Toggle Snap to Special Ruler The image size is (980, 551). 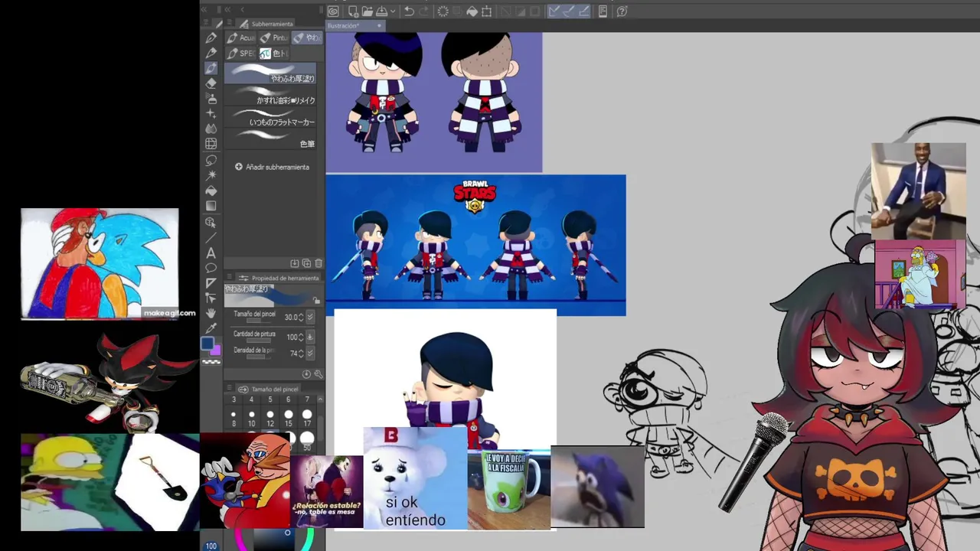[x=569, y=11]
